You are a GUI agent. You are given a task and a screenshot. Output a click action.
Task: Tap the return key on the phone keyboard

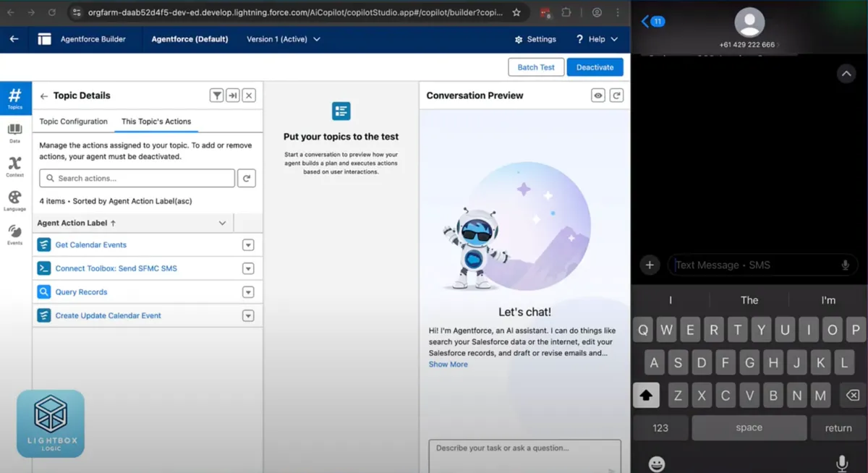[x=838, y=427]
